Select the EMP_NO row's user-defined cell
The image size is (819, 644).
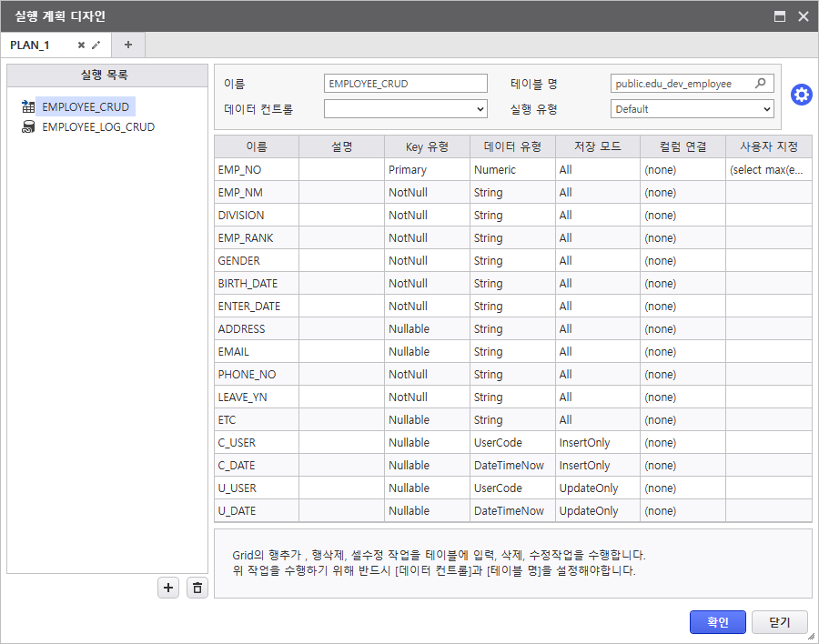coord(768,170)
